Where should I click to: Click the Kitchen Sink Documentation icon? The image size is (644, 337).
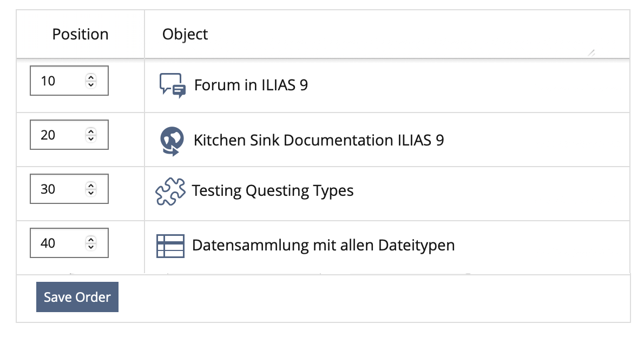click(x=172, y=141)
